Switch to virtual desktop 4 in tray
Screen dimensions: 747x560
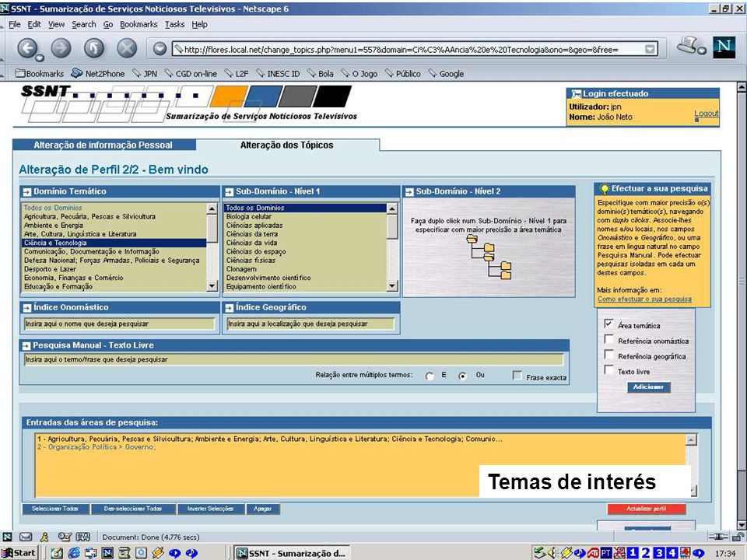tap(672, 553)
